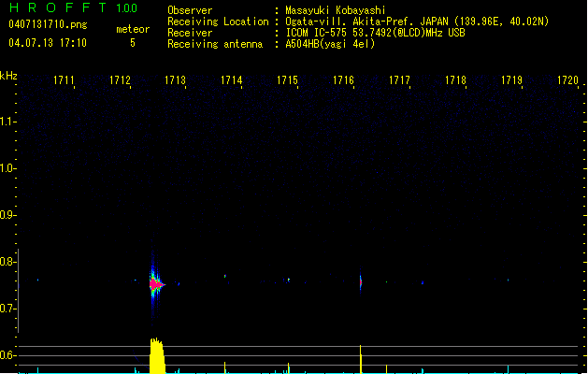This screenshot has height=374, width=588.
Task: Click the 1720 time marker
Action: coord(567,81)
